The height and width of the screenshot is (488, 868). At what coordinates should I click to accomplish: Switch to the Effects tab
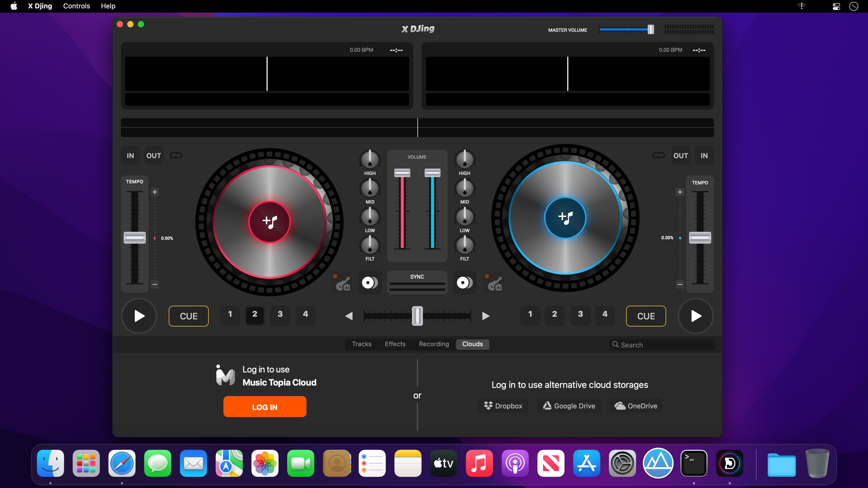pyautogui.click(x=395, y=344)
